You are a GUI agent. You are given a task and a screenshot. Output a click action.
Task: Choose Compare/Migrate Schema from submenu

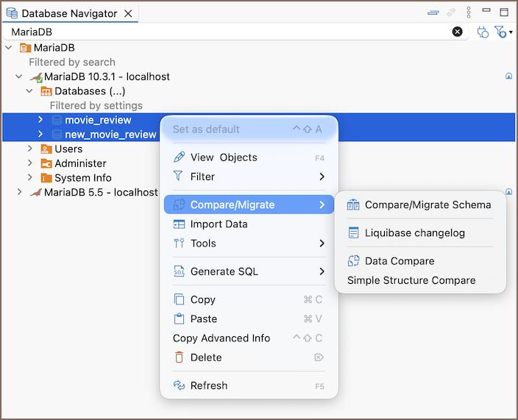point(427,205)
